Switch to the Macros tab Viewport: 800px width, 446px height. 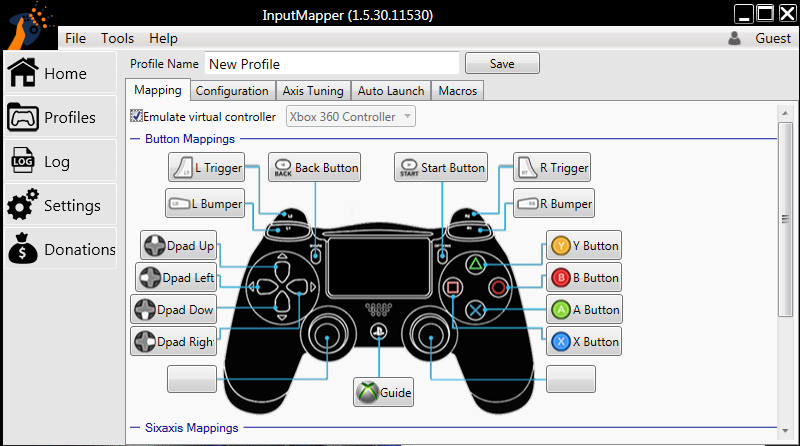(x=458, y=91)
